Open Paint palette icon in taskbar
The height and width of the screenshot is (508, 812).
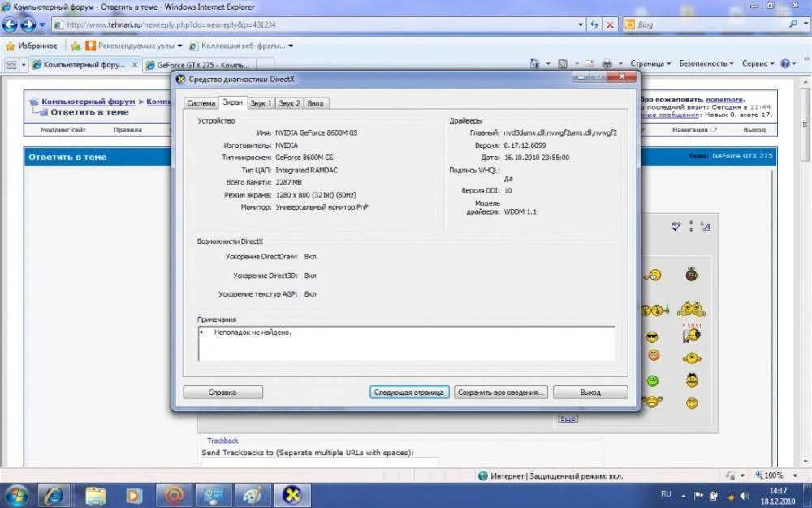[x=253, y=496]
